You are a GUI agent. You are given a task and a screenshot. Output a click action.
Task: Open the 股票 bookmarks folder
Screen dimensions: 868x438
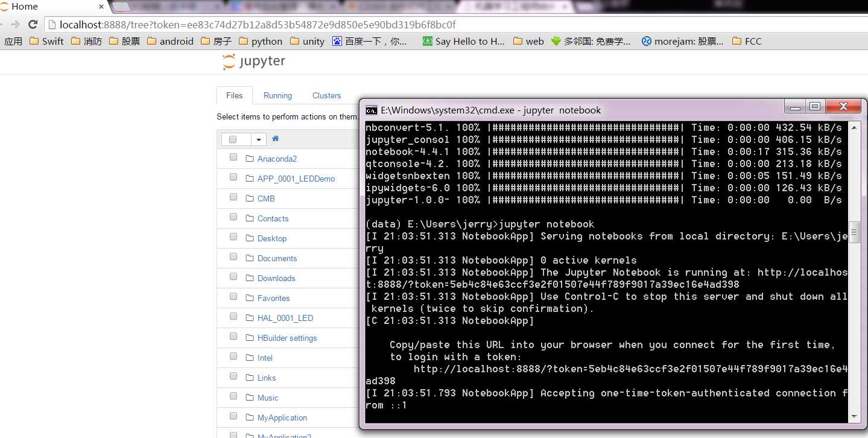pyautogui.click(x=124, y=41)
